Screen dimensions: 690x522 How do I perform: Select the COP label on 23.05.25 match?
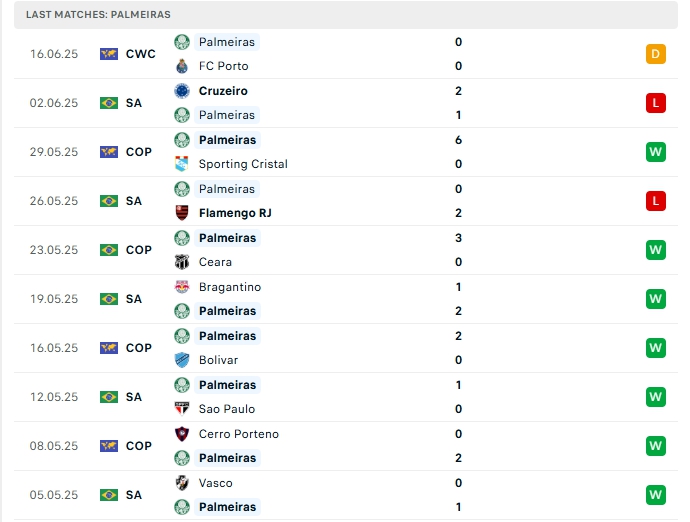[139, 250]
